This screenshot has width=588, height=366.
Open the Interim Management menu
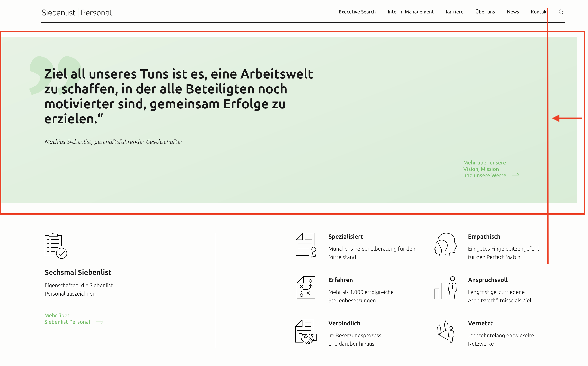(410, 12)
